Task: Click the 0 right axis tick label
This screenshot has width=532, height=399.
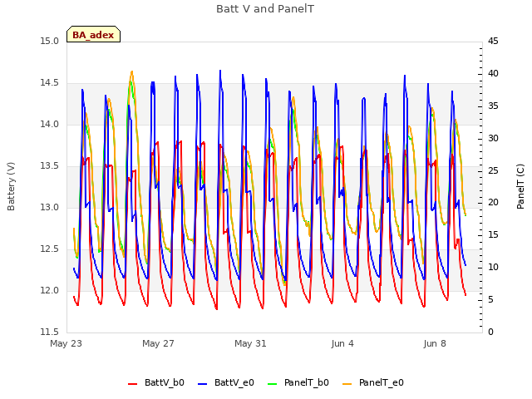Action: click(x=491, y=332)
